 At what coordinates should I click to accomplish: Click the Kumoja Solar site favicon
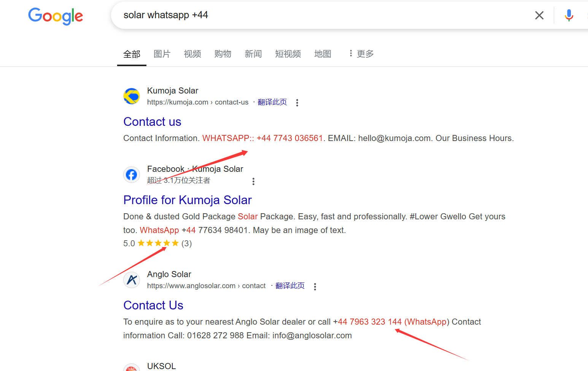click(132, 96)
